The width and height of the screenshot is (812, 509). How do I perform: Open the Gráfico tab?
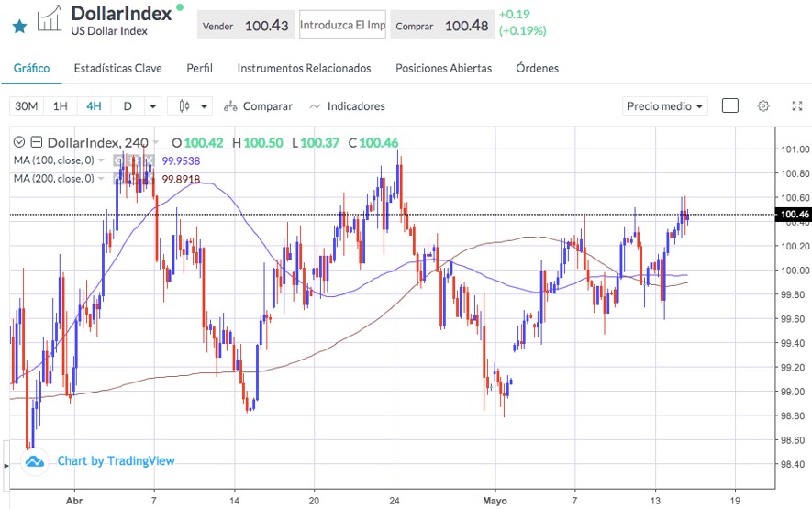[31, 68]
